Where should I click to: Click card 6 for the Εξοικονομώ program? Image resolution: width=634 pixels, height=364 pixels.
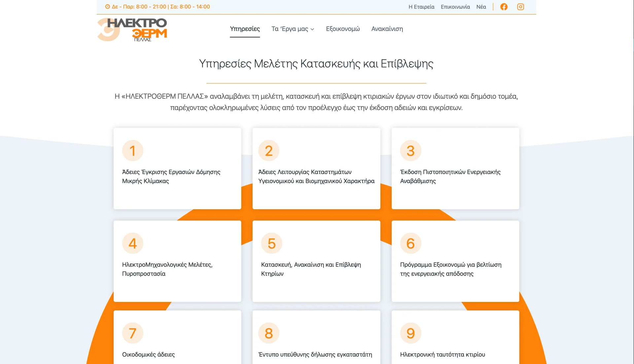click(x=455, y=261)
